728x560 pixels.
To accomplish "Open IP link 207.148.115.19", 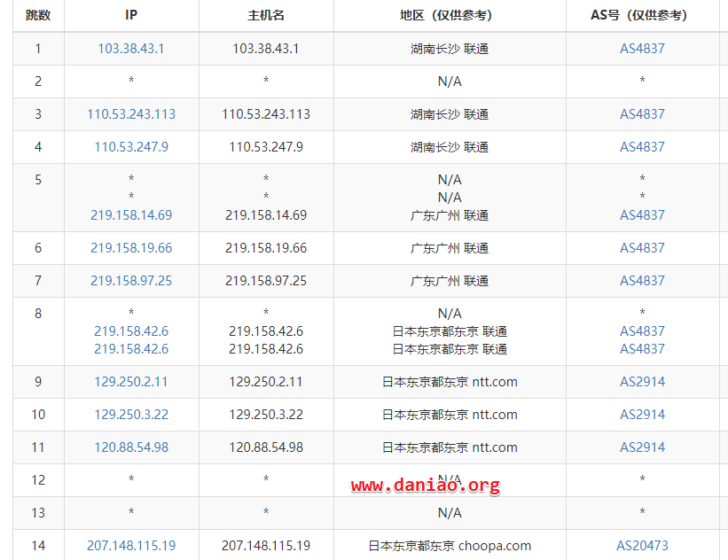I will 131,546.
